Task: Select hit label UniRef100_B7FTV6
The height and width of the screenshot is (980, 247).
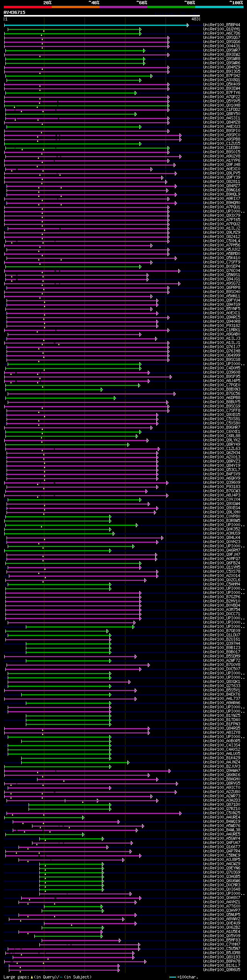Action: (222, 93)
